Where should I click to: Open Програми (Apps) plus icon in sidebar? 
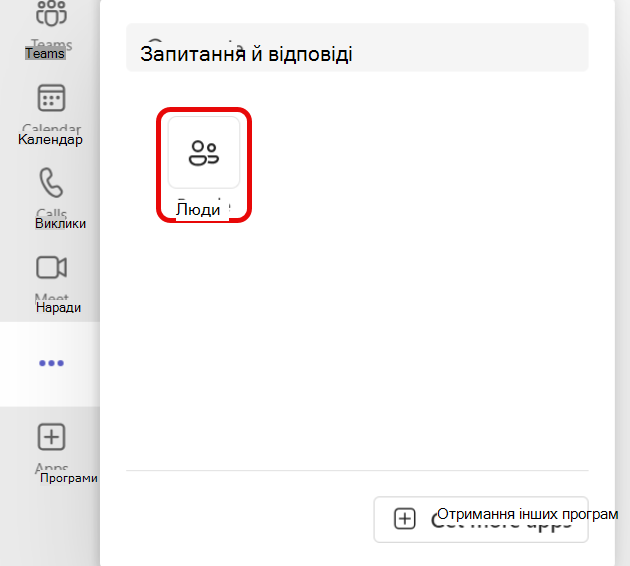[x=51, y=437]
